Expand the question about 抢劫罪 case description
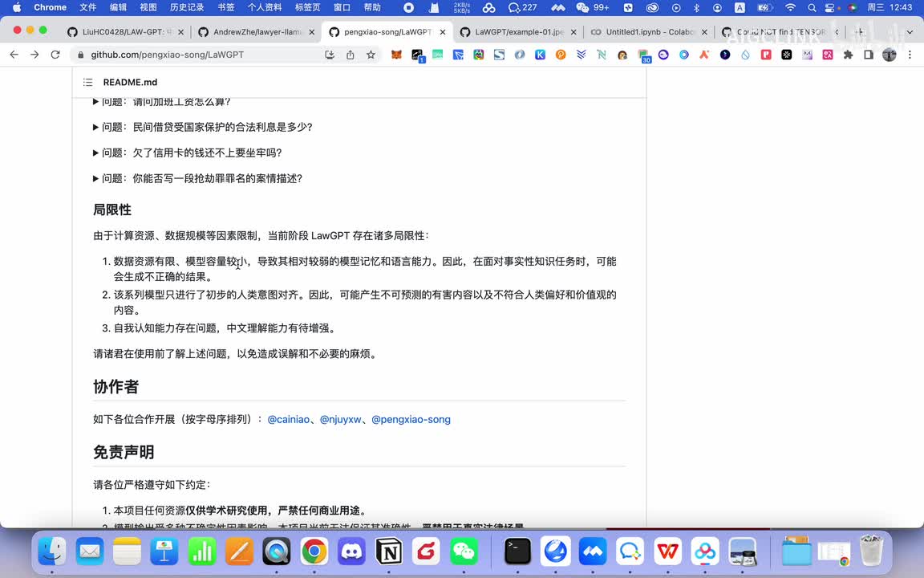924x578 pixels. pos(201,178)
